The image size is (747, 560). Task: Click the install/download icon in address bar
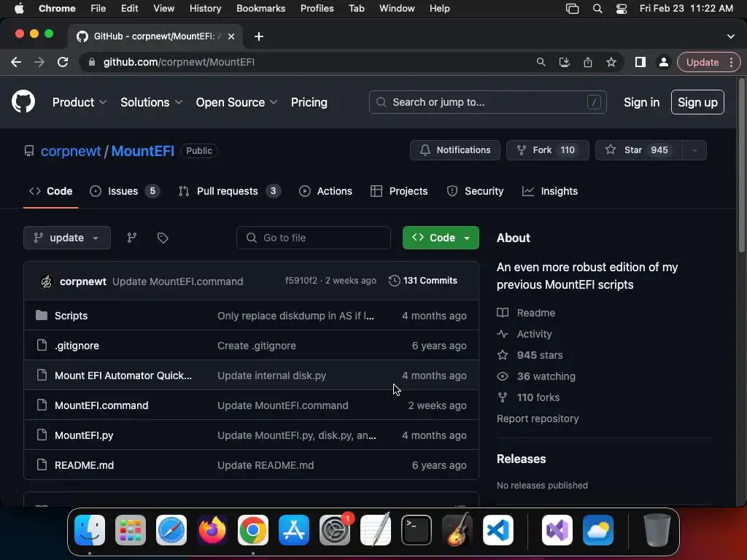coord(565,62)
